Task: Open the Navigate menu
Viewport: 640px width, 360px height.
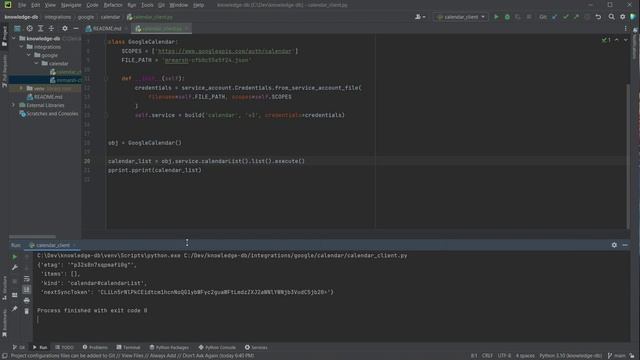Action: click(x=71, y=5)
